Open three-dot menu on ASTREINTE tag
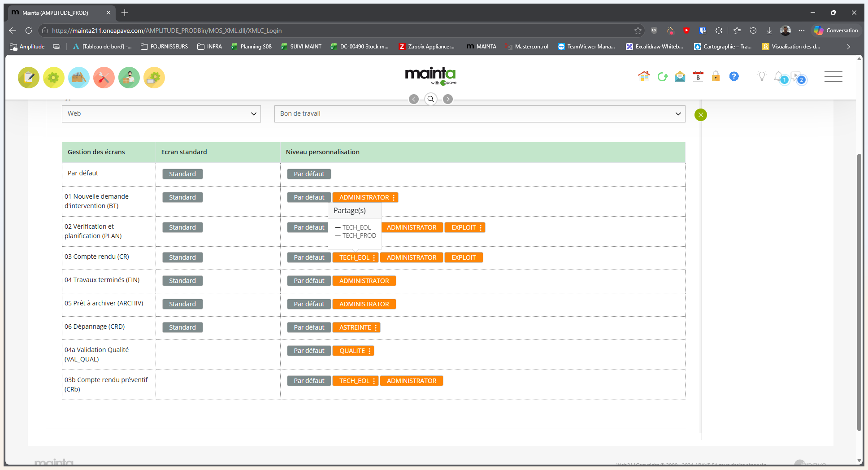The height and width of the screenshot is (470, 868). coord(376,328)
